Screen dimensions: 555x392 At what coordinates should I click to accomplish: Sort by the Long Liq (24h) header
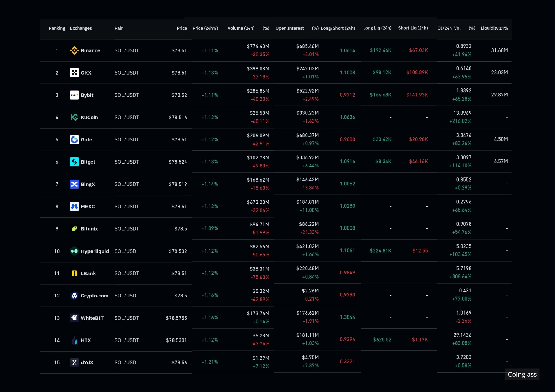coord(377,28)
